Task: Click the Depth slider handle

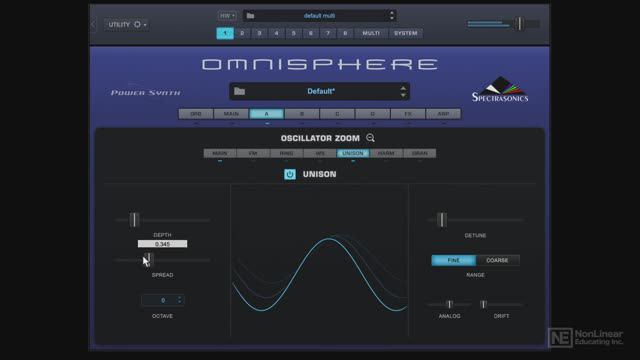Action: point(134,220)
